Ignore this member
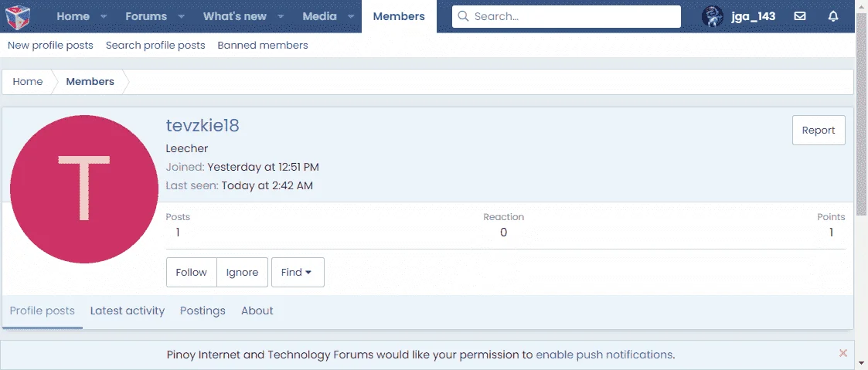The height and width of the screenshot is (370, 868). tap(243, 272)
